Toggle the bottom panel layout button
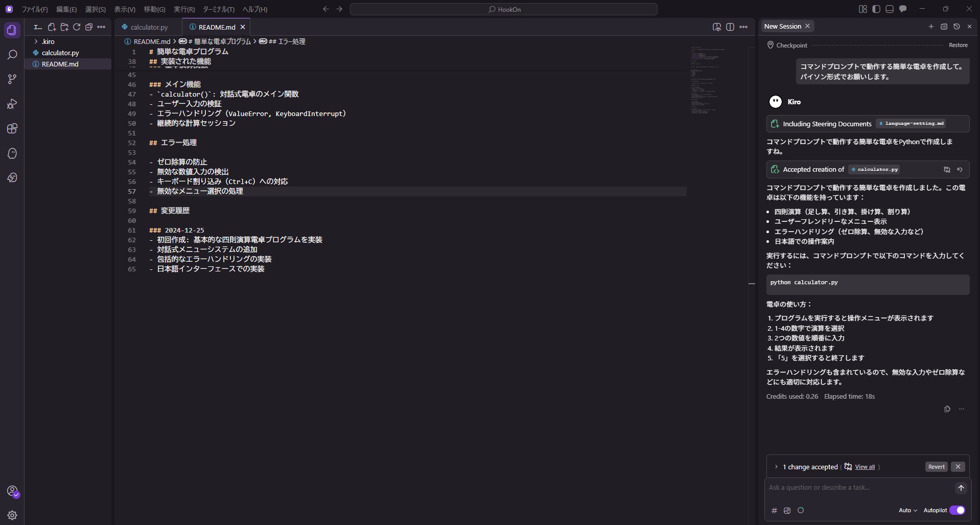Viewport: 980px width, 525px height. (x=890, y=9)
